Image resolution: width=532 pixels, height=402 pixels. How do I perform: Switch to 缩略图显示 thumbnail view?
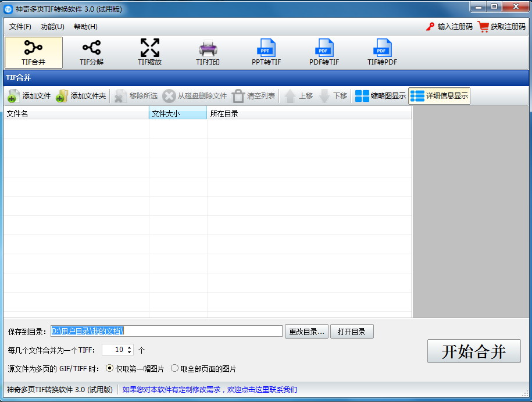point(380,96)
